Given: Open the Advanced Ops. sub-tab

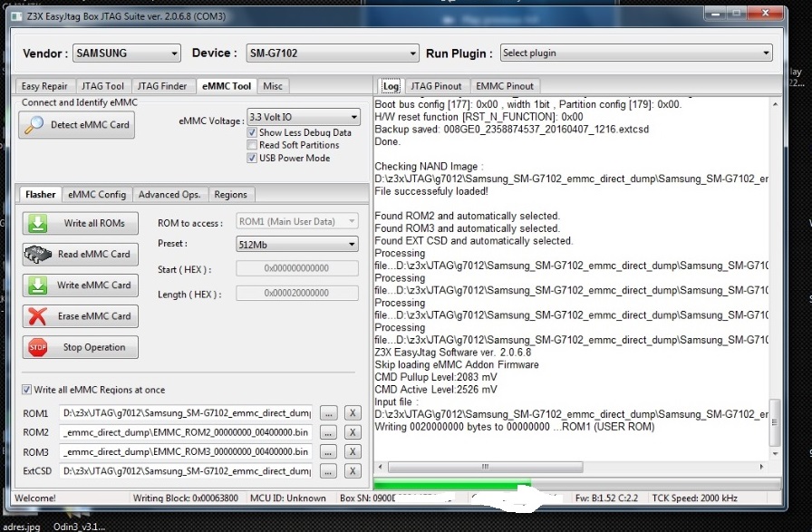Looking at the screenshot, I should (169, 195).
